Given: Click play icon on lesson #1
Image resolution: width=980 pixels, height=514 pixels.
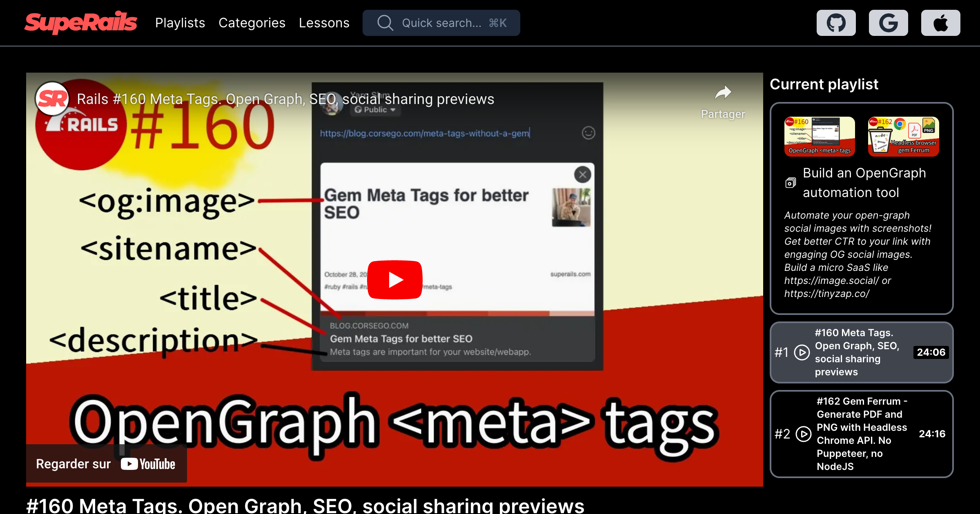Looking at the screenshot, I should 802,352.
